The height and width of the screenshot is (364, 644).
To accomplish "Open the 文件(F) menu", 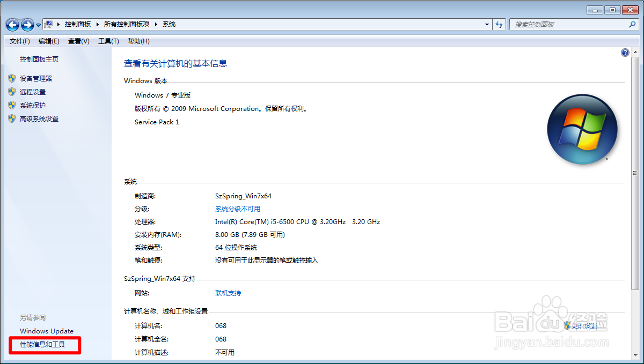I will tap(20, 41).
